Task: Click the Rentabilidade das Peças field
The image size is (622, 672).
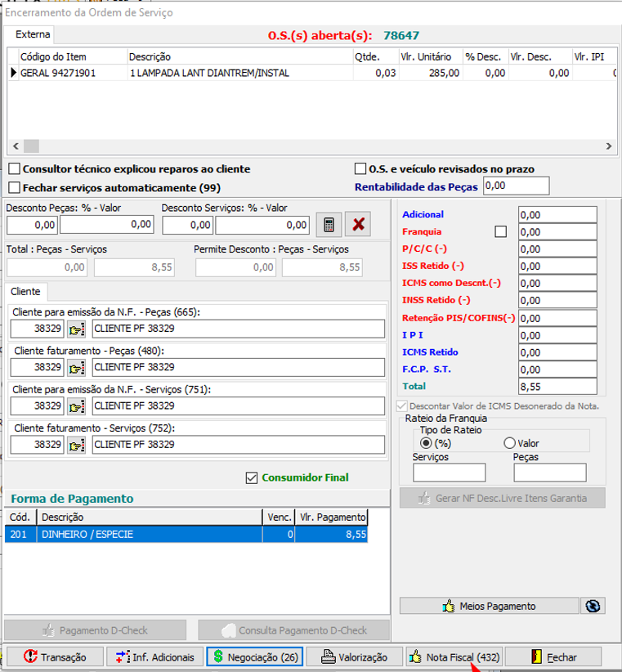Action: pyautogui.click(x=516, y=186)
